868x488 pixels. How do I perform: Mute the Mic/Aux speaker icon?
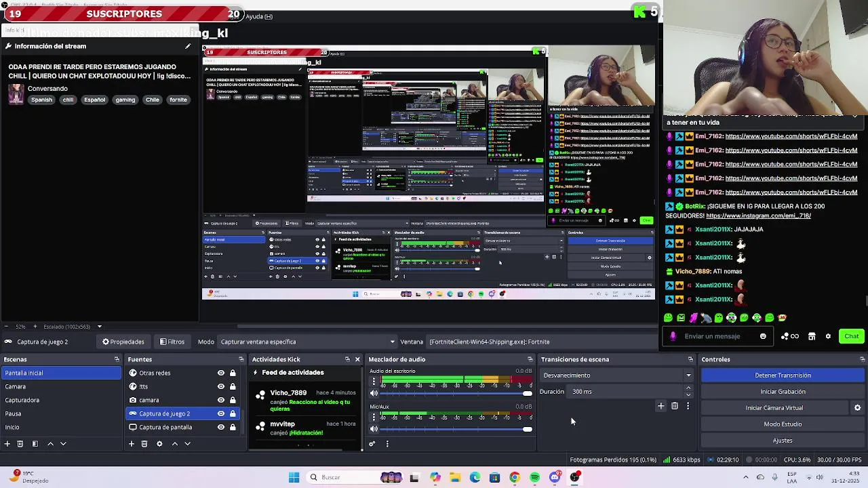click(x=374, y=428)
